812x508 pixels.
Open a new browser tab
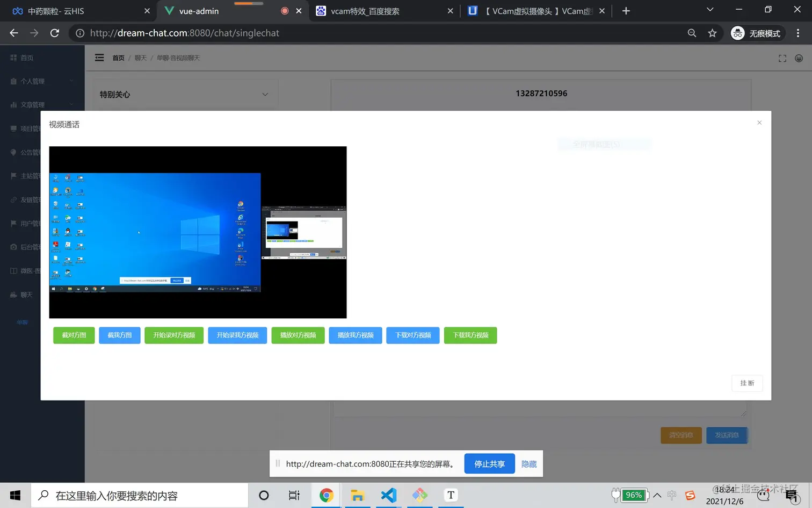pyautogui.click(x=626, y=11)
